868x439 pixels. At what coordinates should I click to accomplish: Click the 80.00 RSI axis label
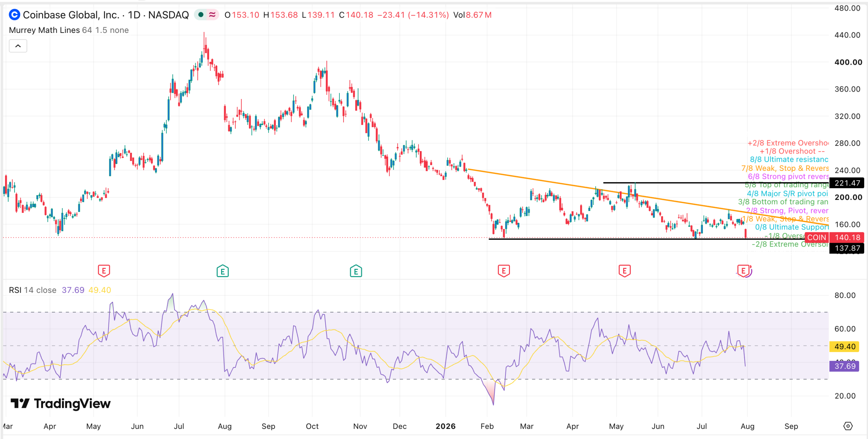point(845,295)
